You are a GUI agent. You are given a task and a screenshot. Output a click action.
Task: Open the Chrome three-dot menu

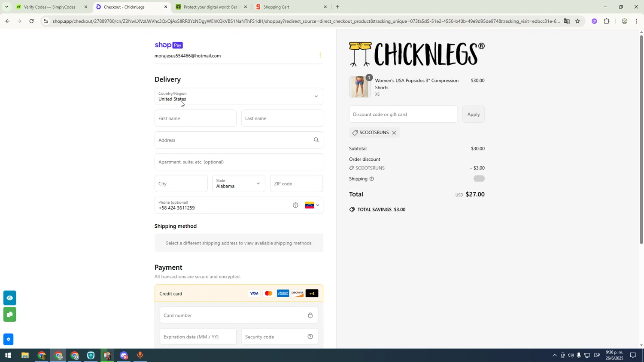[x=637, y=21]
